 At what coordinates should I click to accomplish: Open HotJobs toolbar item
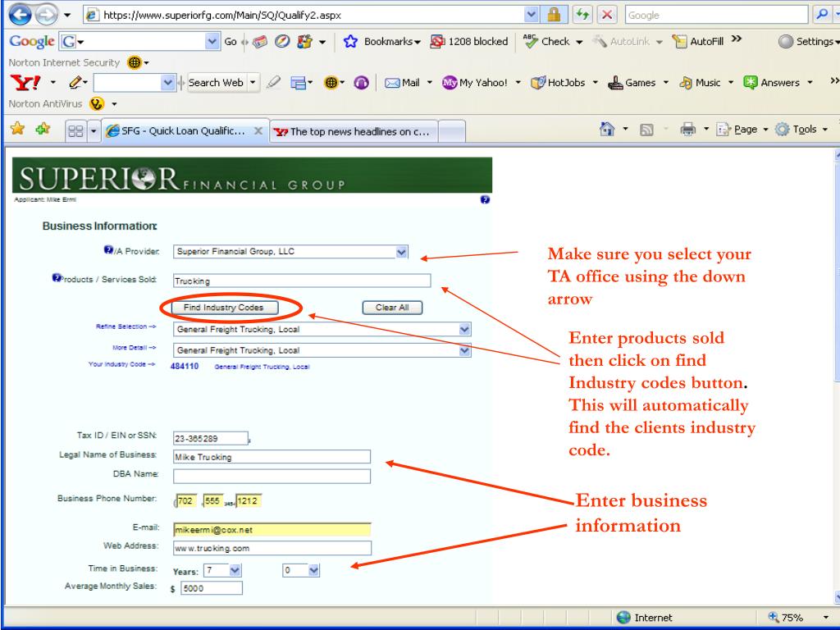(558, 83)
